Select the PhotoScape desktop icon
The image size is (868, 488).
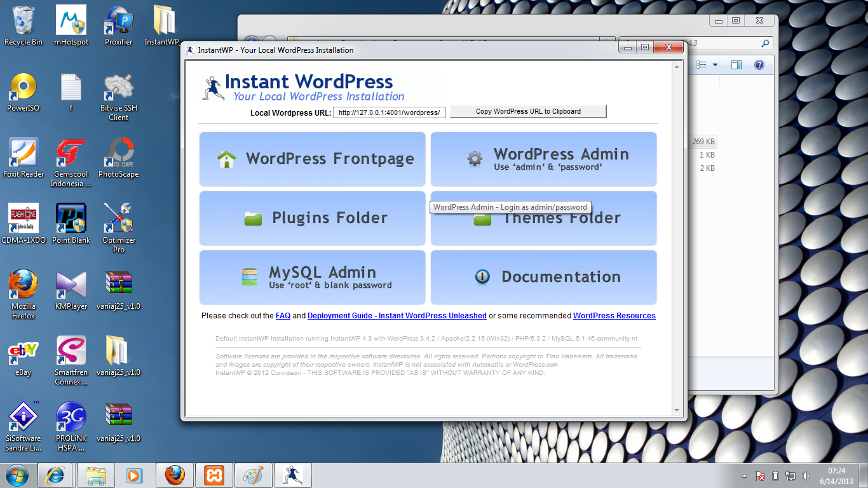point(119,158)
